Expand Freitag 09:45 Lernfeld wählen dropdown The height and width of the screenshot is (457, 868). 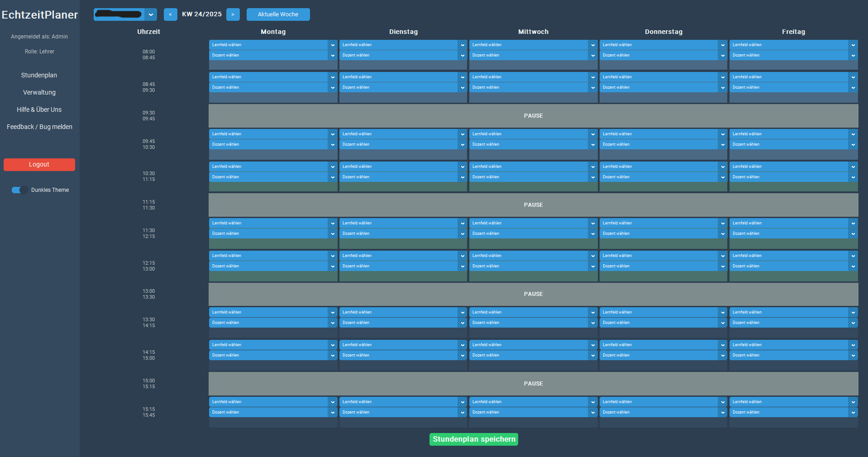tap(793, 134)
